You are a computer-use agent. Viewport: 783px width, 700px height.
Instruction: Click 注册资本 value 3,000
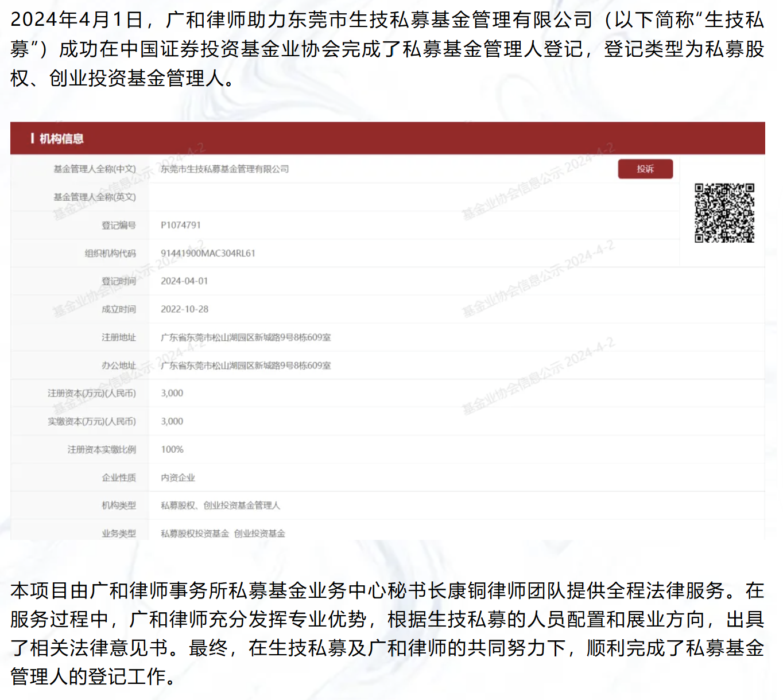tap(172, 393)
